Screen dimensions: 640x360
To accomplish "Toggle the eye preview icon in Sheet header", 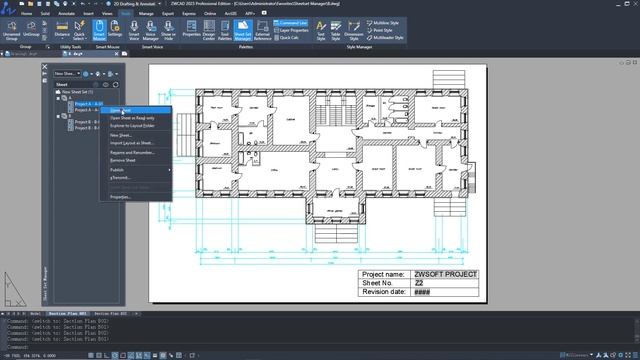I will click(x=106, y=84).
